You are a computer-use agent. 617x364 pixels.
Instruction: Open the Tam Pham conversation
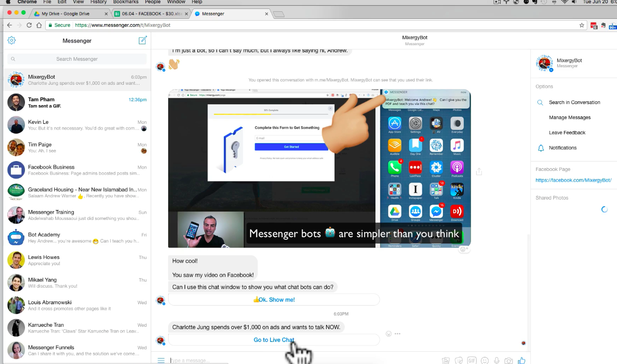(x=77, y=103)
